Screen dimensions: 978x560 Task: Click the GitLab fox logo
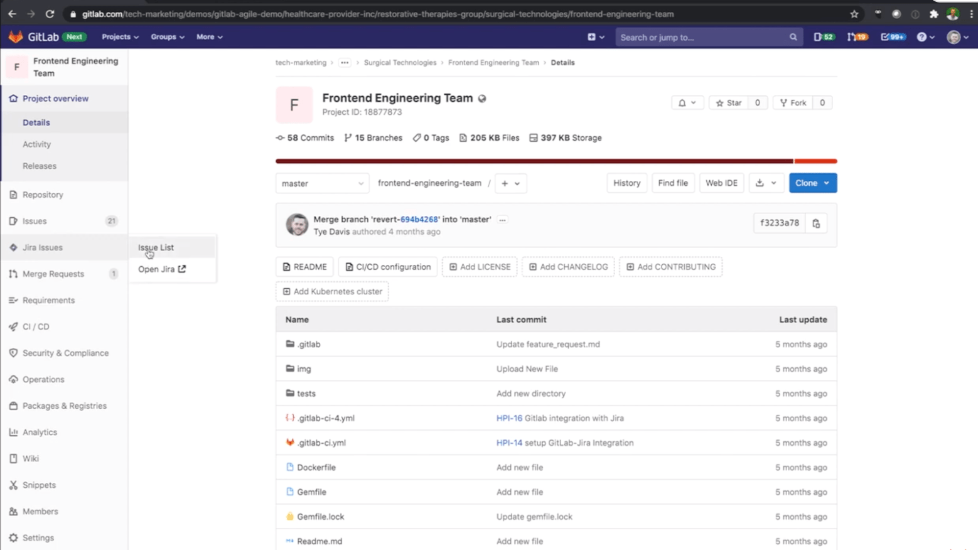[16, 37]
